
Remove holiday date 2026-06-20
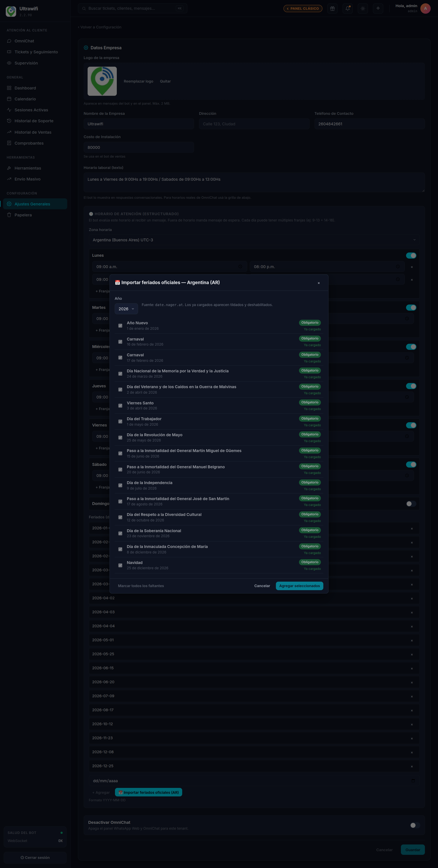pos(412,682)
